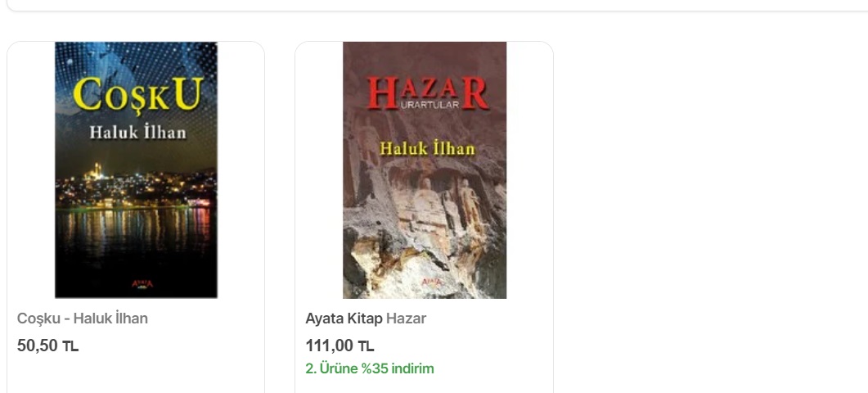This screenshot has width=868, height=393.
Task: Click the water light reflections on Coşku cover
Action: [x=136, y=233]
